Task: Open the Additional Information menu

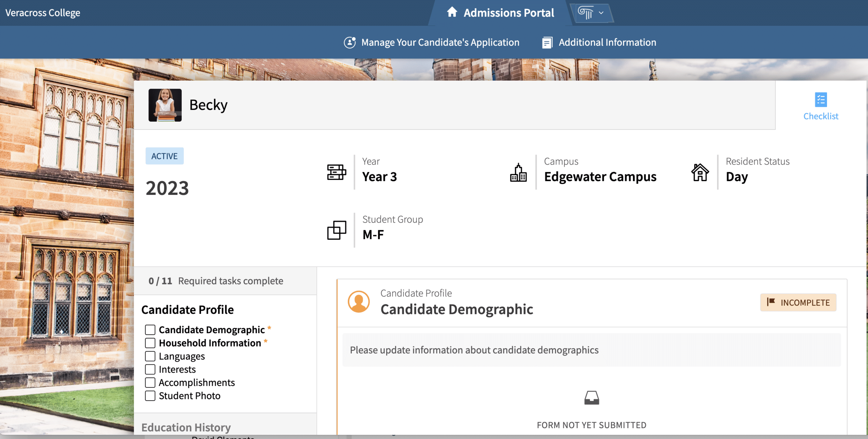Action: point(599,42)
